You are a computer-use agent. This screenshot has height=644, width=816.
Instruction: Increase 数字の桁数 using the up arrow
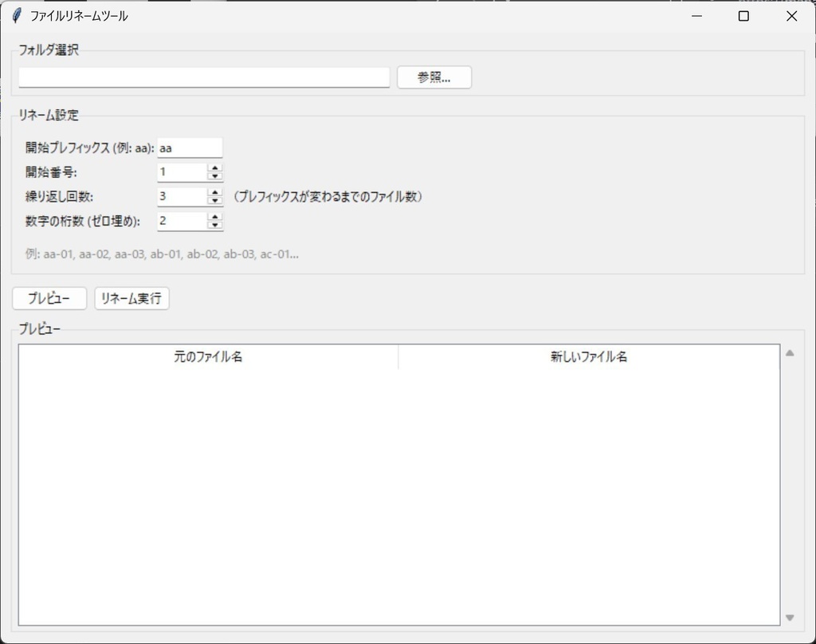pyautogui.click(x=214, y=217)
